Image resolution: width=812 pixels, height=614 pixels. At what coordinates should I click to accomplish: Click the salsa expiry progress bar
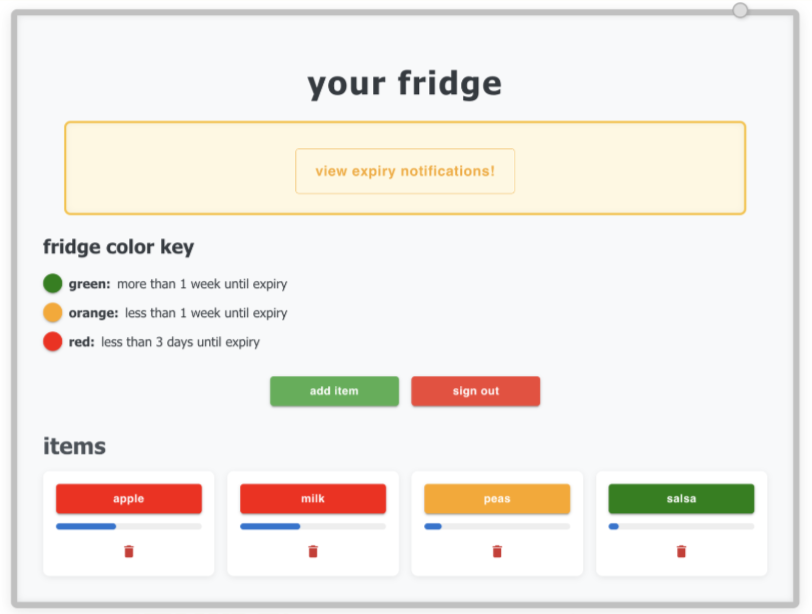(x=681, y=526)
